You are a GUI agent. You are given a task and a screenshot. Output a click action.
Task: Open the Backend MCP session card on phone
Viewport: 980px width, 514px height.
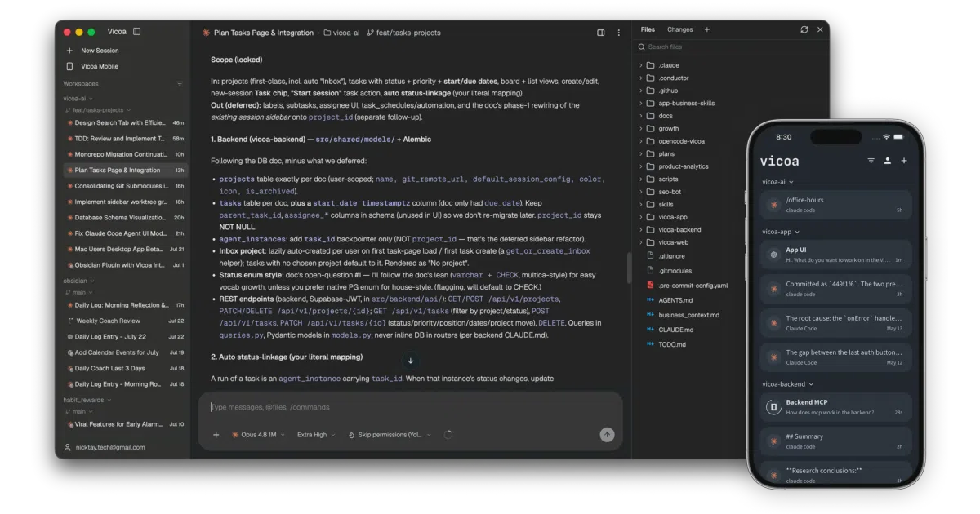pyautogui.click(x=835, y=407)
